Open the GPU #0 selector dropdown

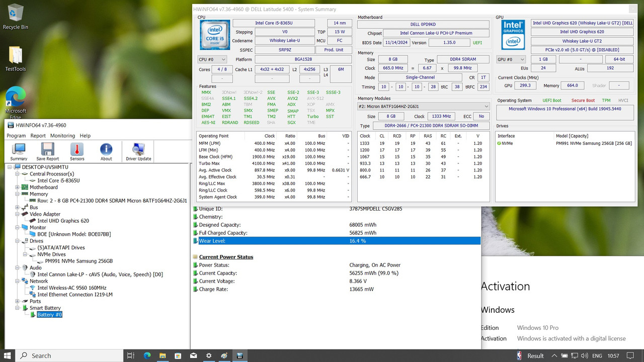click(511, 59)
